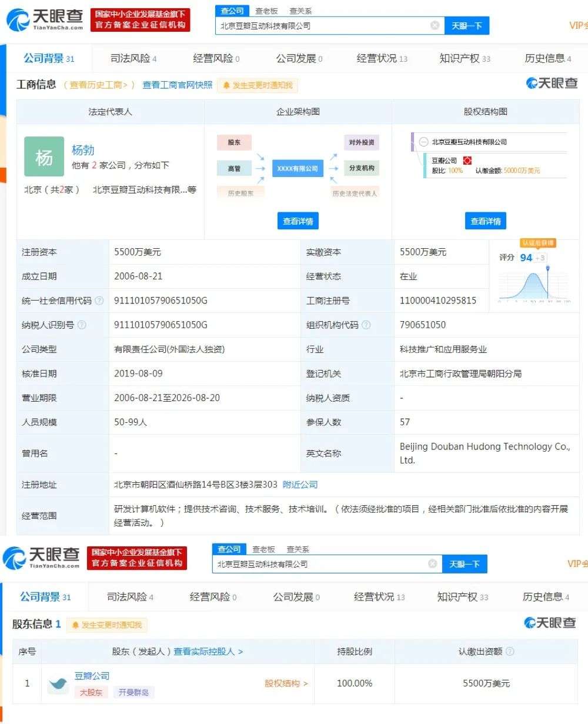Click 北京豆瓣互动科技有限...等 company link
Image resolution: width=588 pixels, height=724 pixels.
point(144,189)
